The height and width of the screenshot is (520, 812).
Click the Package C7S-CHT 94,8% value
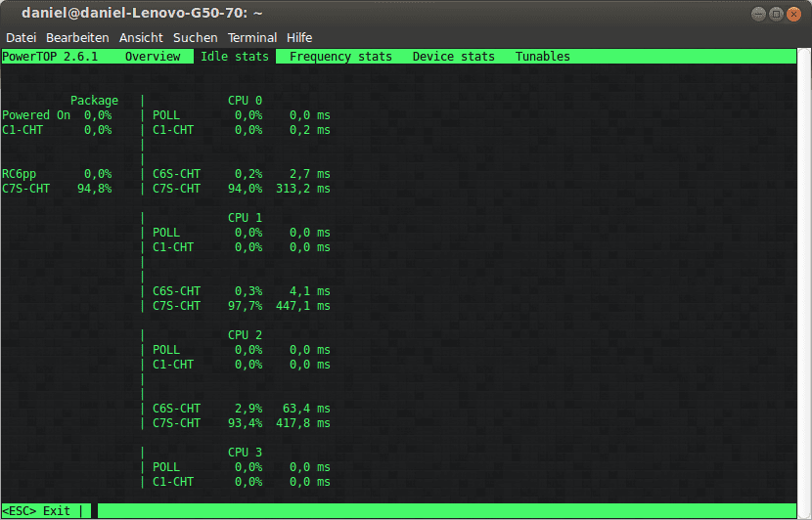[x=94, y=189]
